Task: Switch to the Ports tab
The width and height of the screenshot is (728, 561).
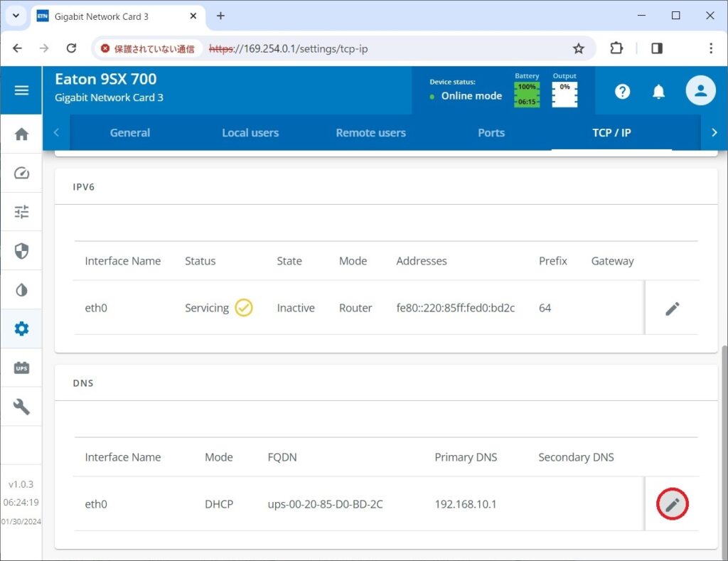Action: pyautogui.click(x=491, y=133)
